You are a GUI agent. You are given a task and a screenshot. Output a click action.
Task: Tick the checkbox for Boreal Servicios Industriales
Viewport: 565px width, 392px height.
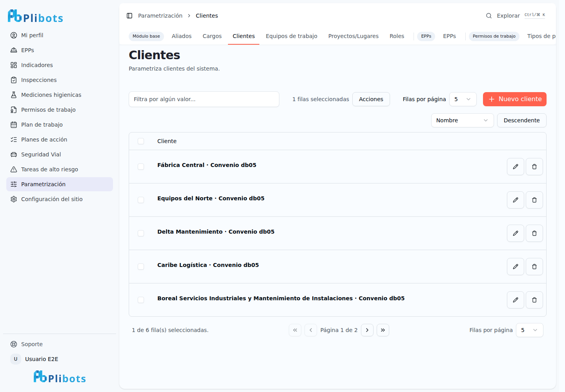pos(141,300)
